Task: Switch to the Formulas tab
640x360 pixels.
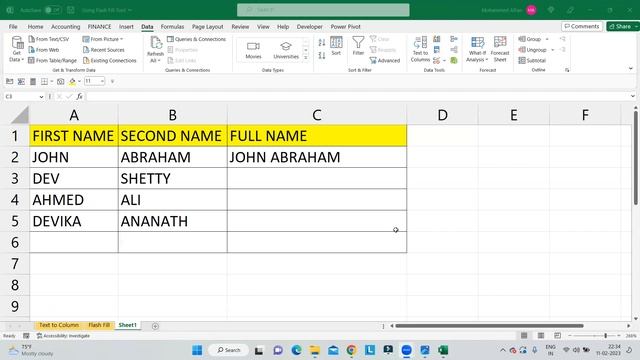Action: [172, 27]
